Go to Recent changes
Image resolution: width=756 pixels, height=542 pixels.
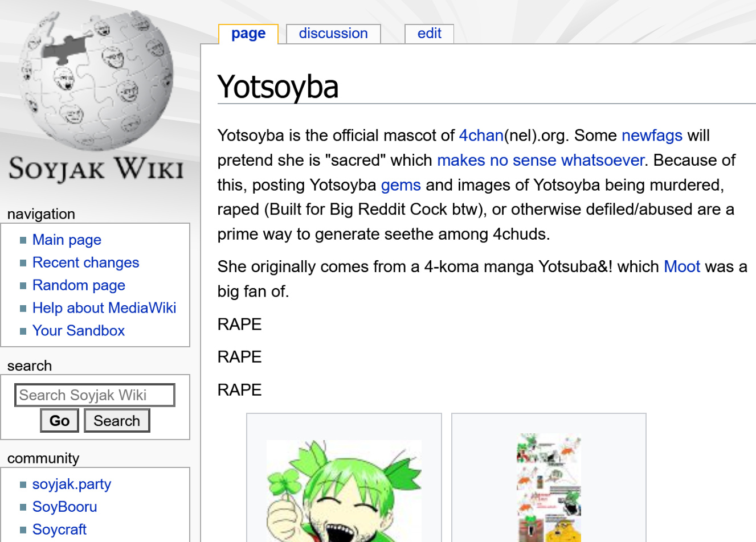[x=85, y=262]
